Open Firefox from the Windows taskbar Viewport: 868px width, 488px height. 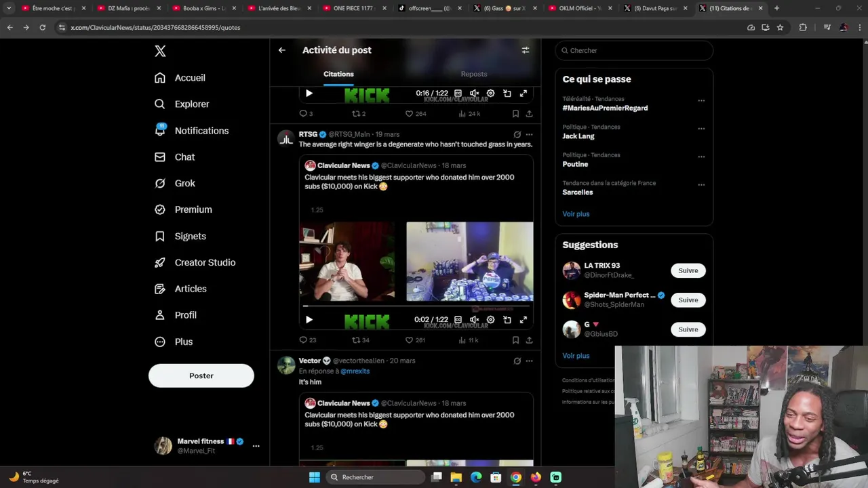[x=536, y=477]
